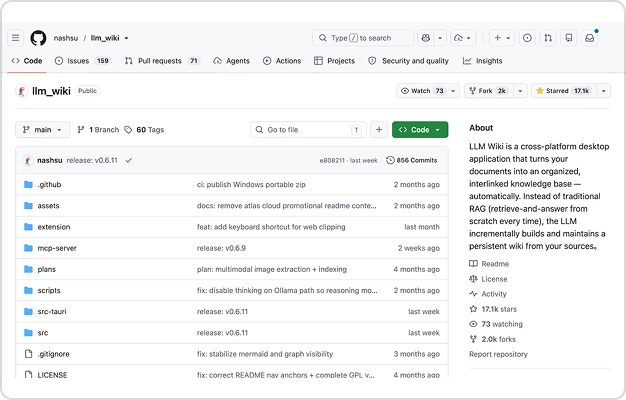Viewport: 626px width, 400px height.
Task: Open the src-tauri folder icon
Action: (x=28, y=311)
